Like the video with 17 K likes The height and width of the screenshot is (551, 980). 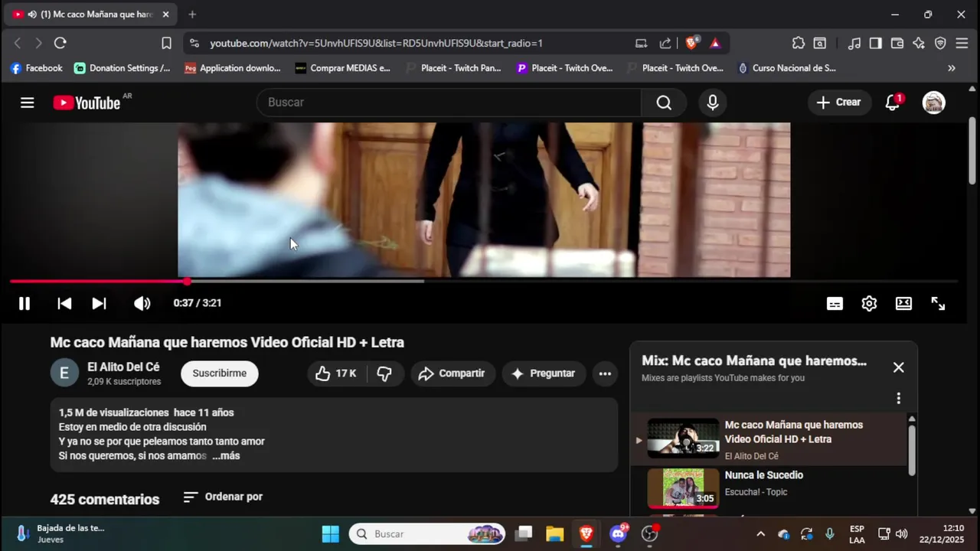tap(336, 373)
